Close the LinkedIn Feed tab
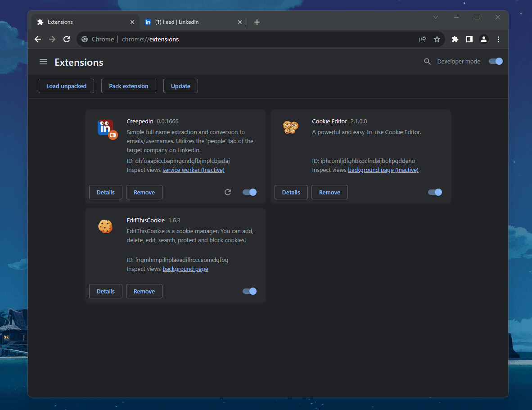Image resolution: width=532 pixels, height=410 pixels. point(240,22)
